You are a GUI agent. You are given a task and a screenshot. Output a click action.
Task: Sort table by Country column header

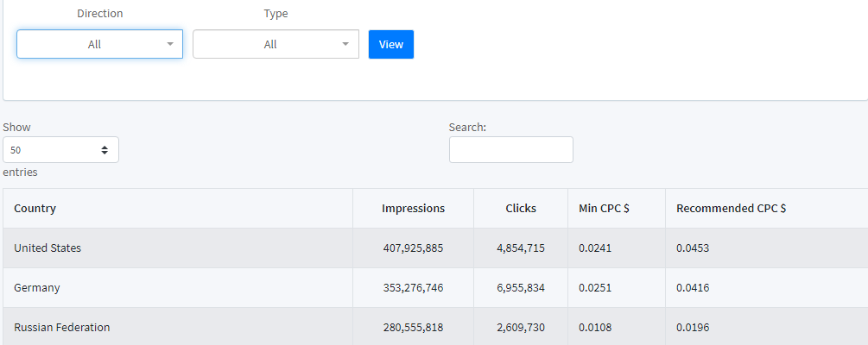coord(35,208)
